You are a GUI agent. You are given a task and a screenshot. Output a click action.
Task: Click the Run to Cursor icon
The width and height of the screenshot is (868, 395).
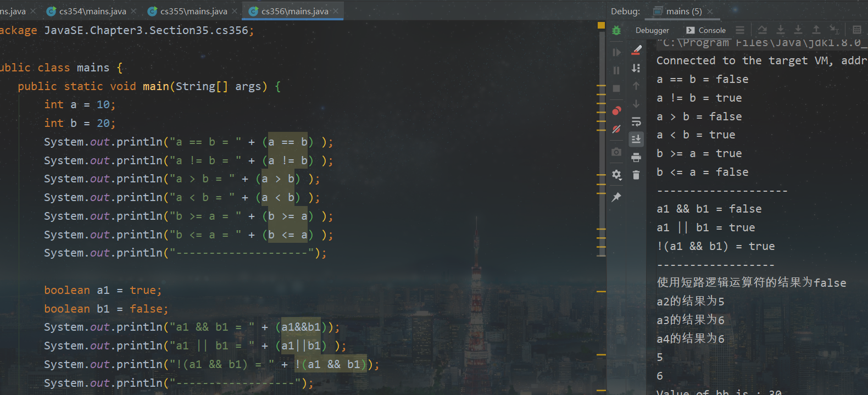[834, 30]
